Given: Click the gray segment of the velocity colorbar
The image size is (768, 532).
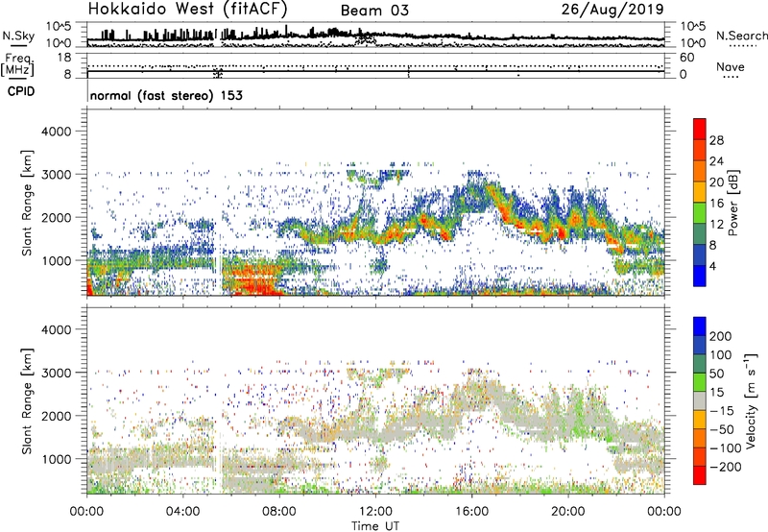Looking at the screenshot, I should pyautogui.click(x=700, y=400).
